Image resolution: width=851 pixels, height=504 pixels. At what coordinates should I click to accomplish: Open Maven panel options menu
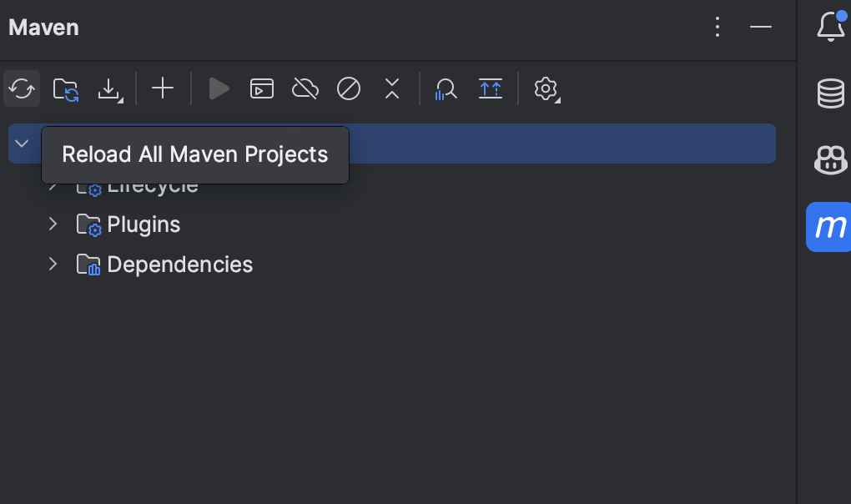pos(718,27)
